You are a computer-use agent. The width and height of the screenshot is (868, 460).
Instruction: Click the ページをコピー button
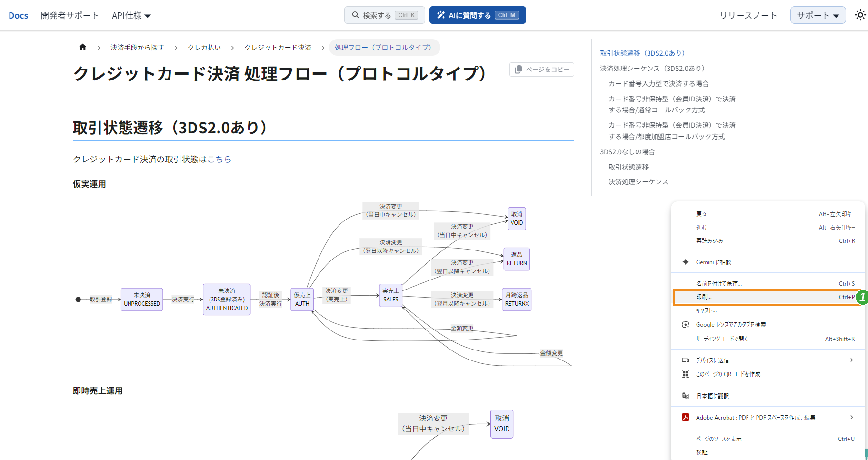pos(542,70)
